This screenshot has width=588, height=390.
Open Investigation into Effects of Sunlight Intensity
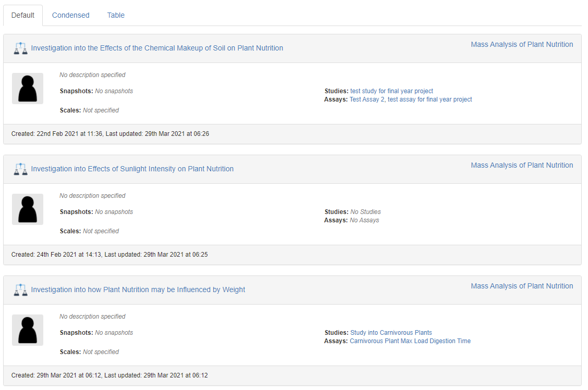tap(132, 169)
